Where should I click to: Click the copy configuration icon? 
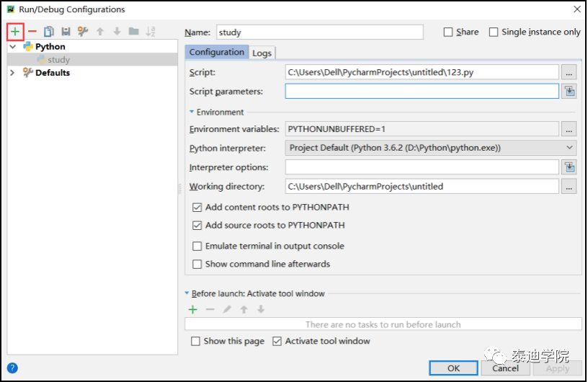click(49, 32)
